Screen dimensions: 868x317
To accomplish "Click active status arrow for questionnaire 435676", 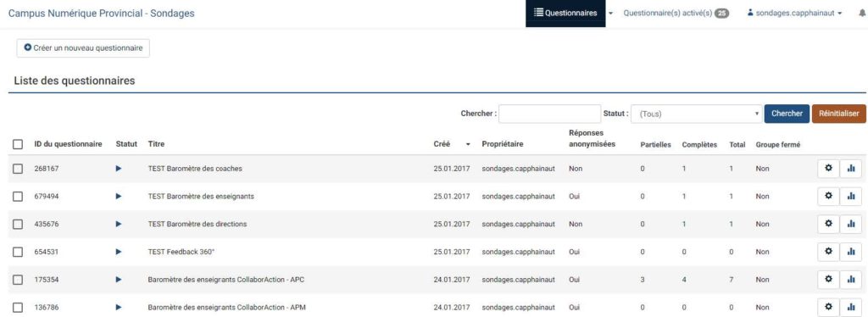I will (x=119, y=224).
